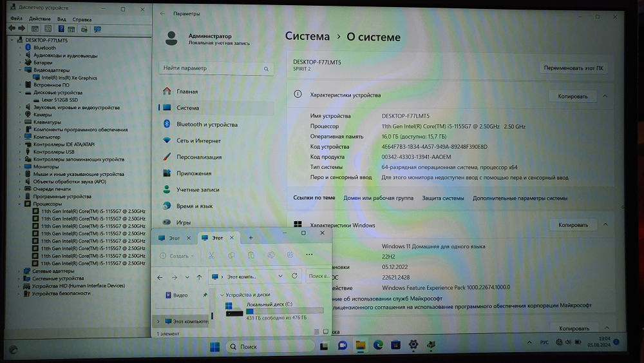Click Переименовать этот ПК button
Viewport: 644px width, 363px height.
573,68
